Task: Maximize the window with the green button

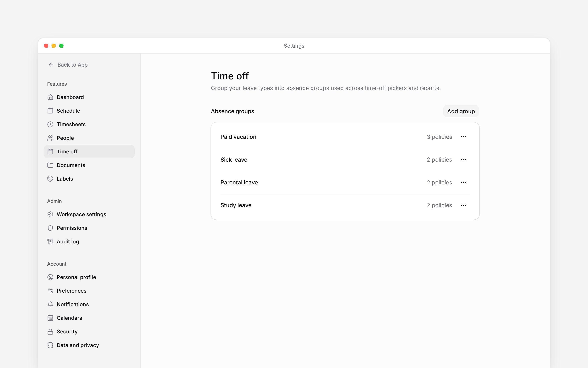Action: coord(61,46)
